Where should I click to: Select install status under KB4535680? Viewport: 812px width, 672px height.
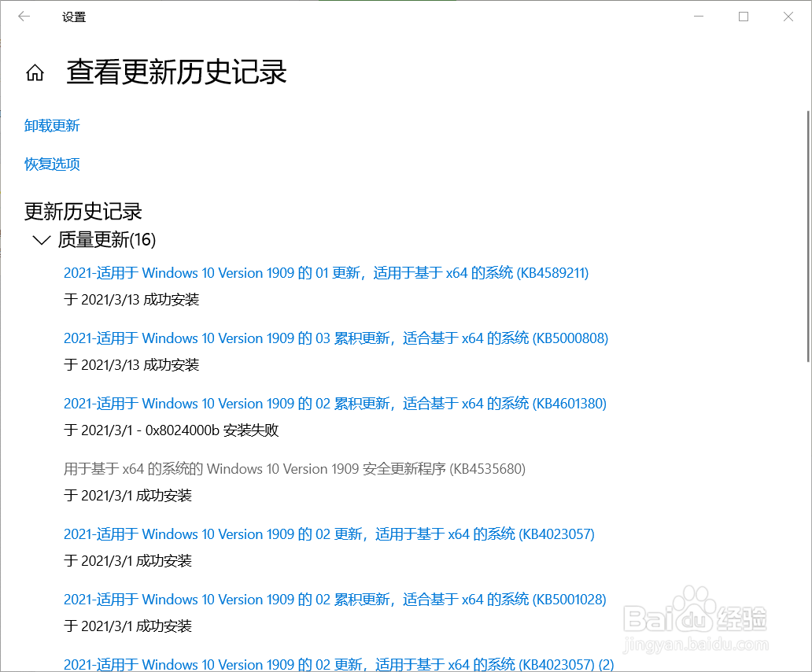(128, 496)
